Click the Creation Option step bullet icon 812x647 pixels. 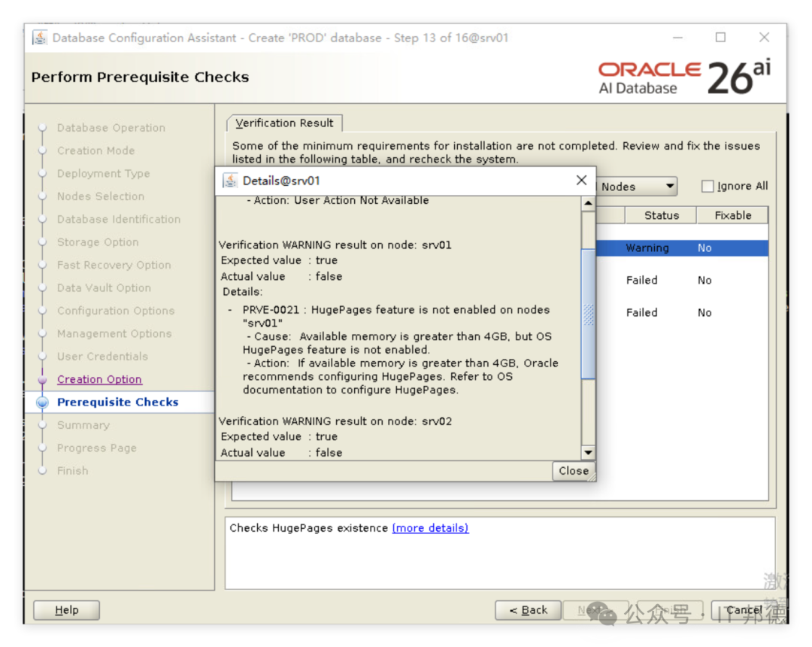(42, 380)
